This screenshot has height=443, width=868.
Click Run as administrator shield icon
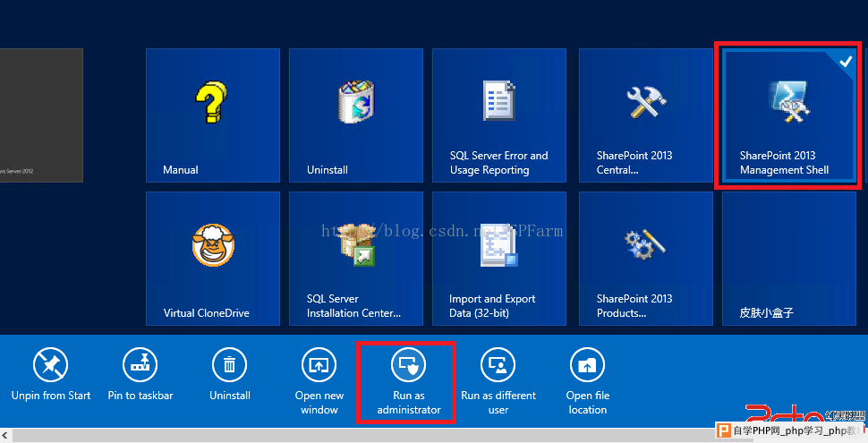(x=409, y=365)
